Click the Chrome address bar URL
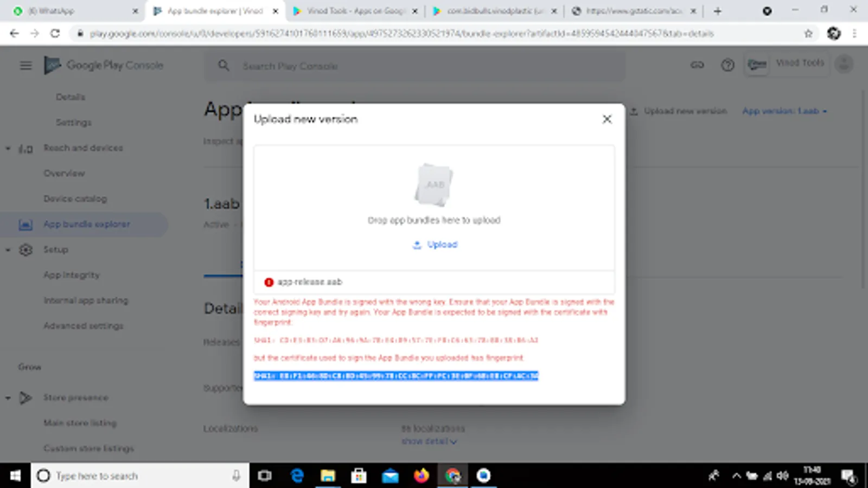 (x=401, y=34)
